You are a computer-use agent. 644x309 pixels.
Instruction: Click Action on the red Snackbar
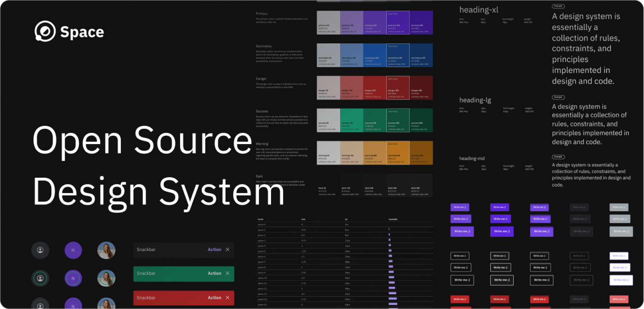214,298
